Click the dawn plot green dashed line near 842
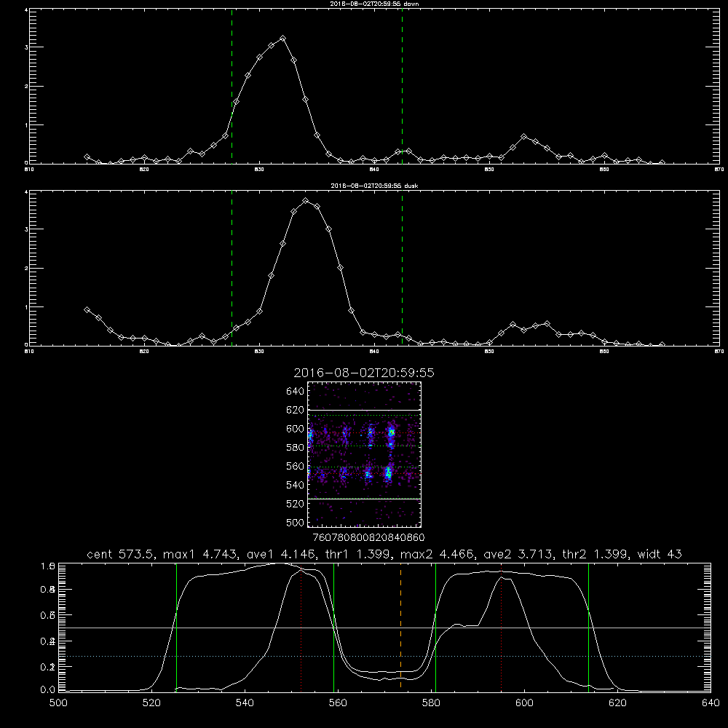This screenshot has width=728, height=728. tap(402, 86)
